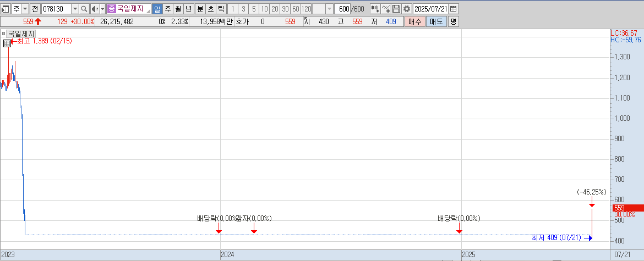The height and width of the screenshot is (261, 644).
Task: Edit the bar count field 600
Action: [342, 9]
